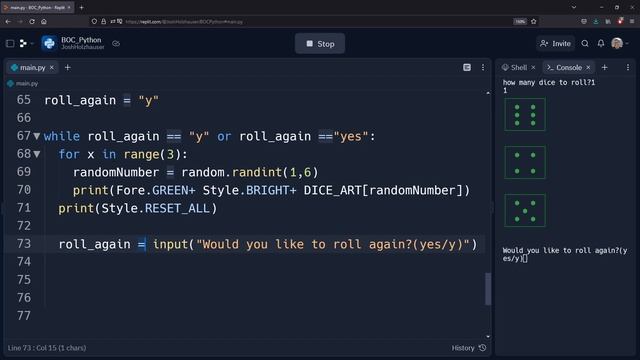Toggle the sidebar panel icon
The image size is (640, 360).
(x=10, y=43)
